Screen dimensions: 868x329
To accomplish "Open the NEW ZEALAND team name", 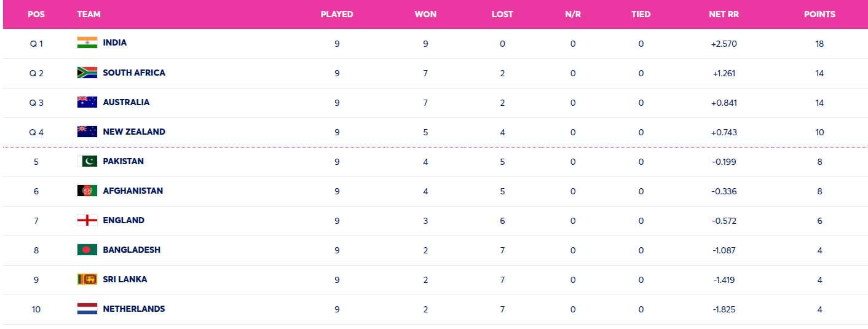I will click(x=134, y=132).
